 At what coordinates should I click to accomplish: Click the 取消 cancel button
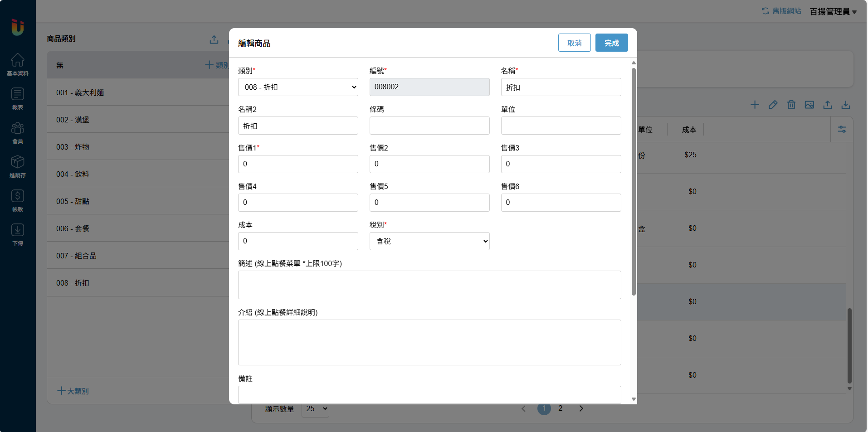click(x=574, y=43)
